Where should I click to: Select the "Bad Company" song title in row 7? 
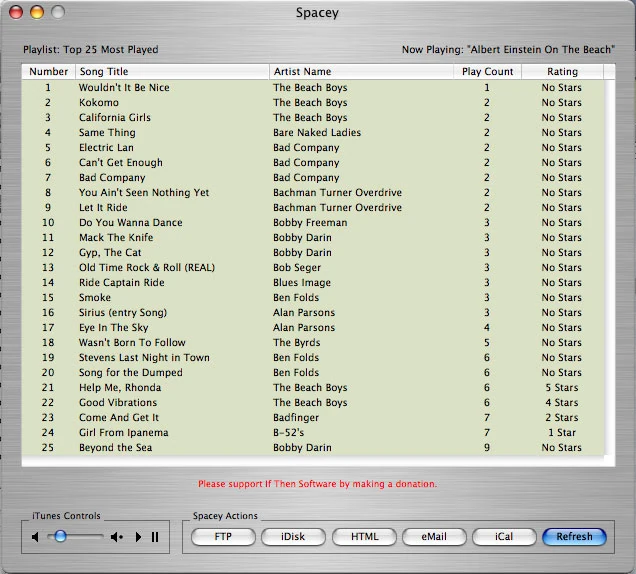112,178
